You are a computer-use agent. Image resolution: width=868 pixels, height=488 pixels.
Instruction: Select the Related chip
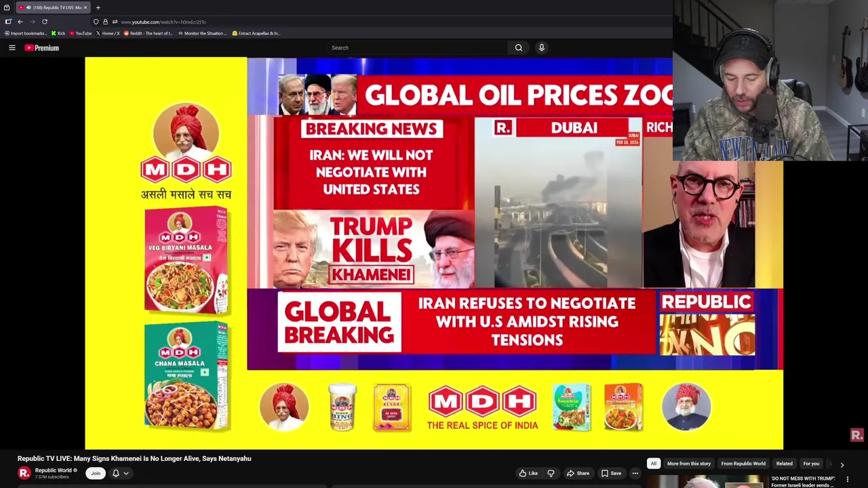(x=785, y=464)
